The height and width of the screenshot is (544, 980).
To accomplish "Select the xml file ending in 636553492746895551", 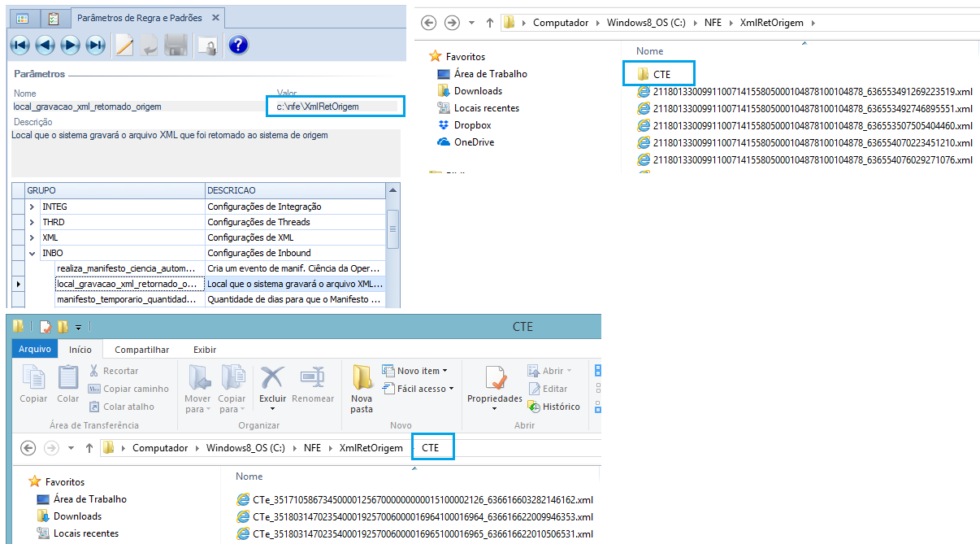I will click(805, 108).
